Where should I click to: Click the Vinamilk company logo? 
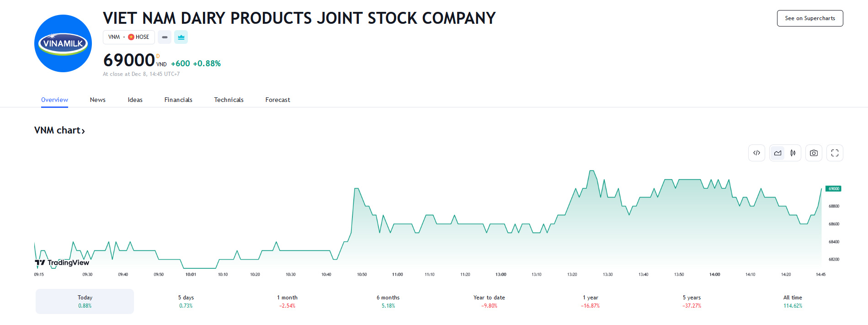(63, 43)
